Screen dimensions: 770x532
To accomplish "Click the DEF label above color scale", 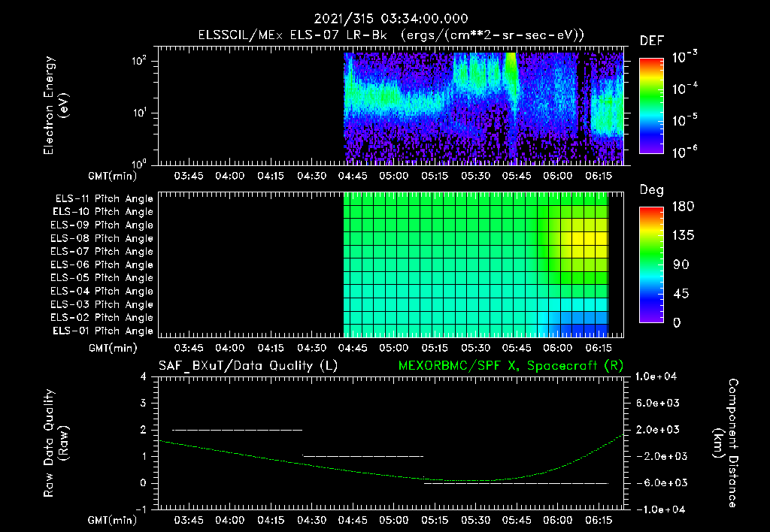I will point(652,41).
